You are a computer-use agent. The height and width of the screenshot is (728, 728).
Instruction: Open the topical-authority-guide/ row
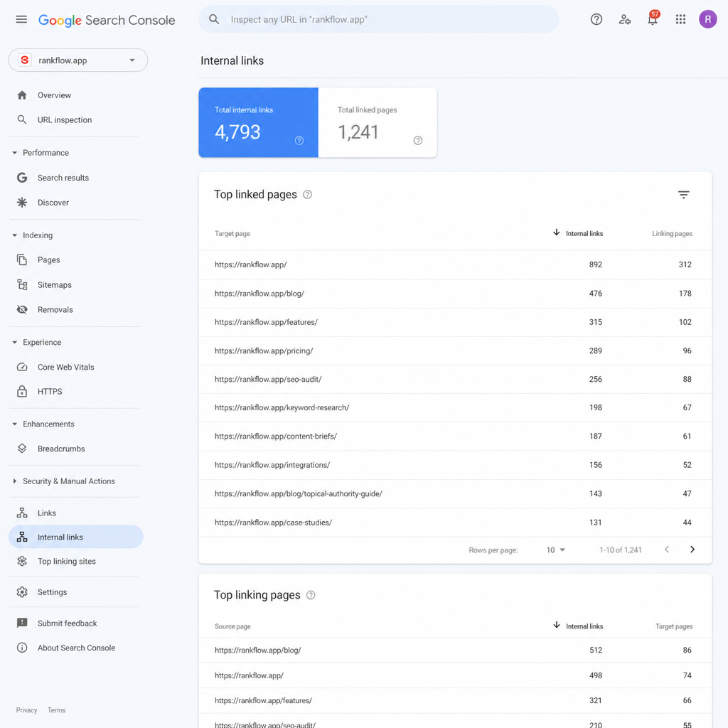click(455, 494)
